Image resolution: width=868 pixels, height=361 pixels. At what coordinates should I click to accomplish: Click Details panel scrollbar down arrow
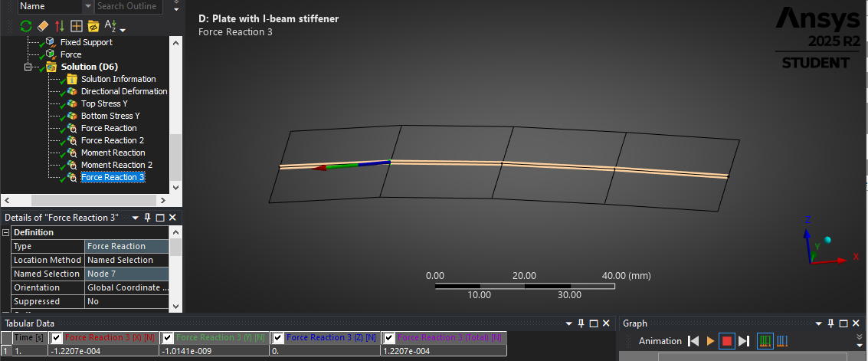[x=175, y=306]
